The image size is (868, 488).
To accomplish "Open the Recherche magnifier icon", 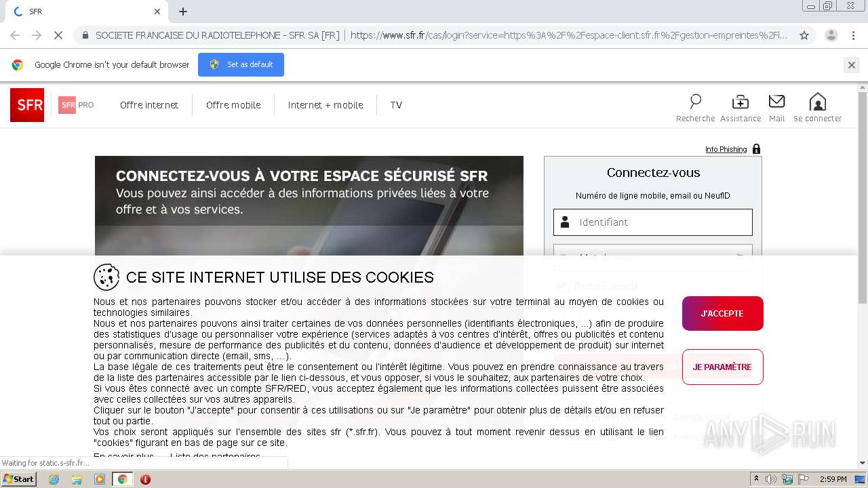I will [x=695, y=102].
